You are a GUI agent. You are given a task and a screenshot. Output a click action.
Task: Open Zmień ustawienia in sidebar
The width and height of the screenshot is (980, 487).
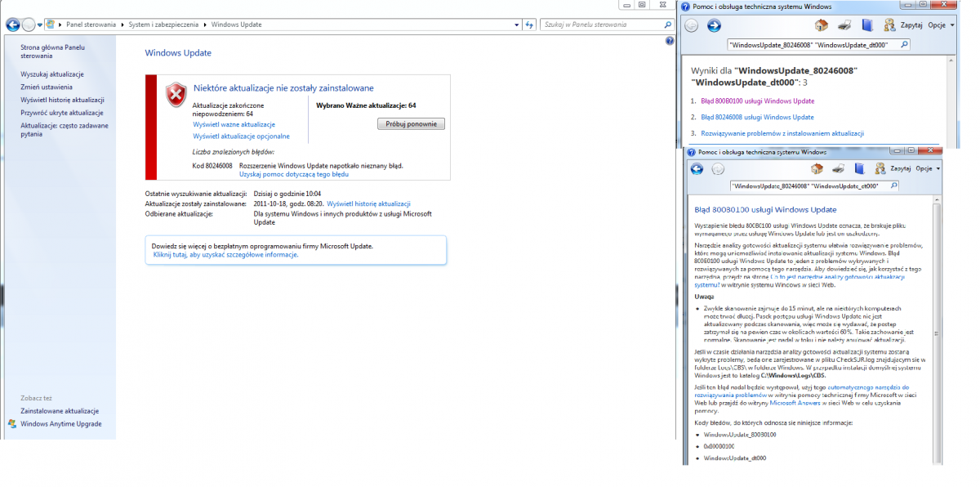(47, 87)
